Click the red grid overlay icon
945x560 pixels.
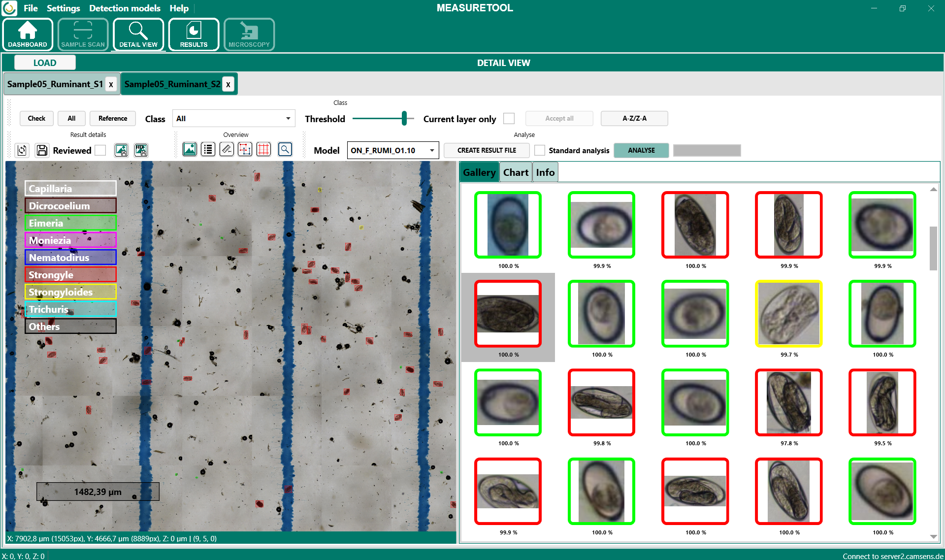tap(264, 149)
